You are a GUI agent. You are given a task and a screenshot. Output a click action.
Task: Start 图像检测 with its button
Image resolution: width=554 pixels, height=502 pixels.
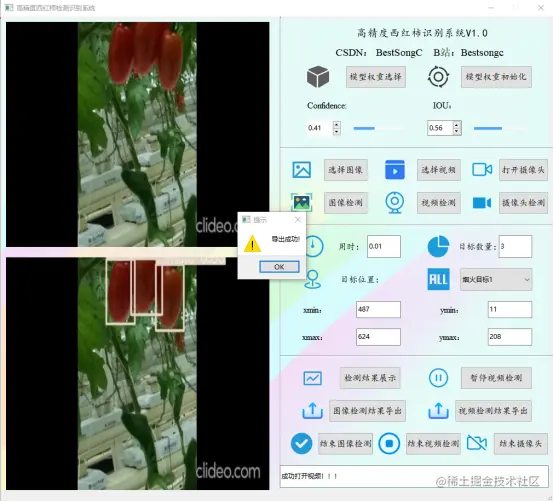tap(346, 203)
